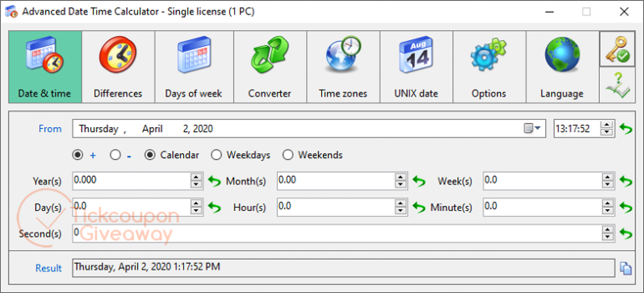Select the minus (subtract) radio button
Screen dimensions: 644x293
point(115,155)
